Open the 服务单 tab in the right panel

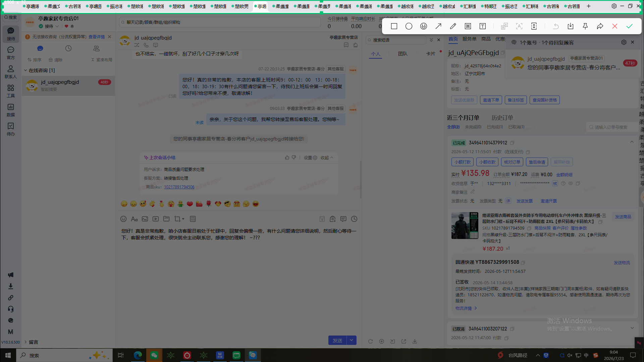(x=469, y=39)
